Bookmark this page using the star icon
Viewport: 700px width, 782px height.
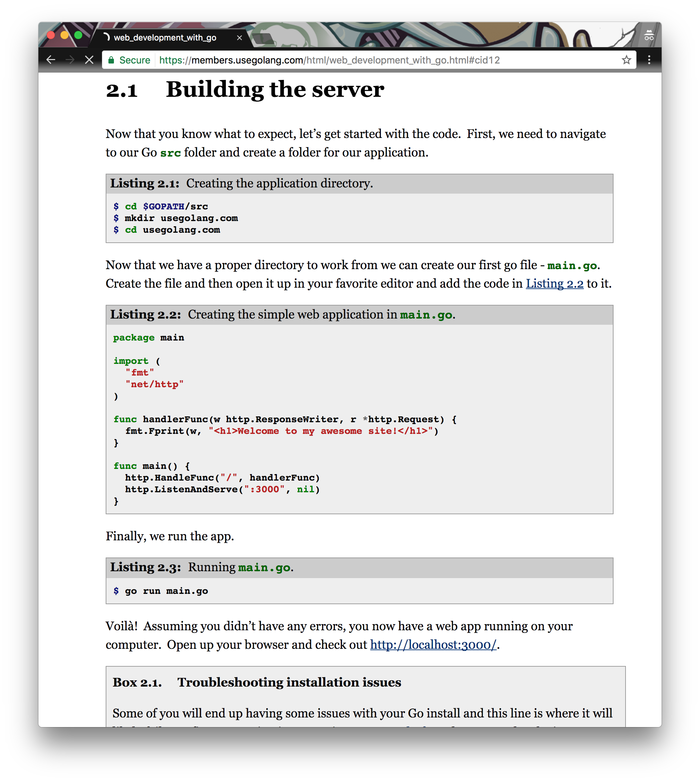pyautogui.click(x=626, y=60)
